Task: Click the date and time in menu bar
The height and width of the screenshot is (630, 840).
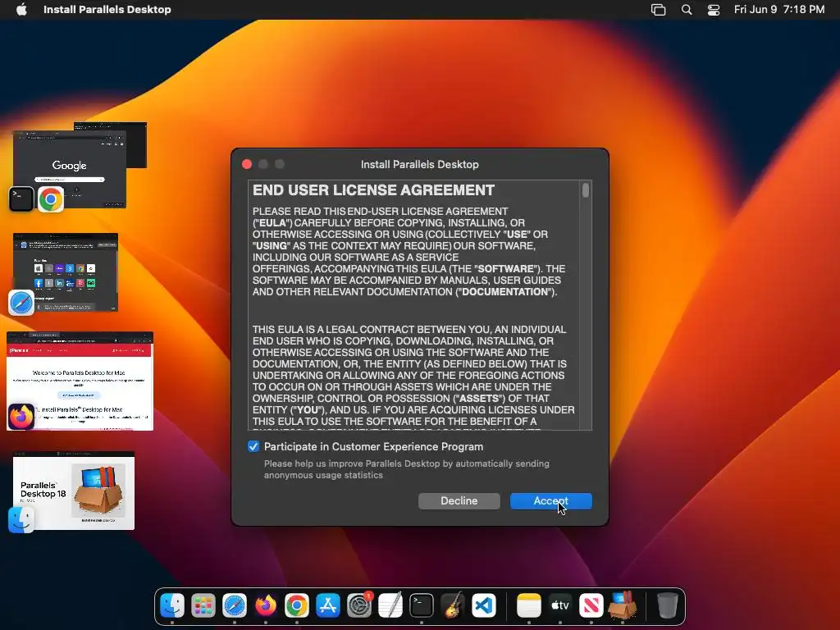Action: [779, 9]
